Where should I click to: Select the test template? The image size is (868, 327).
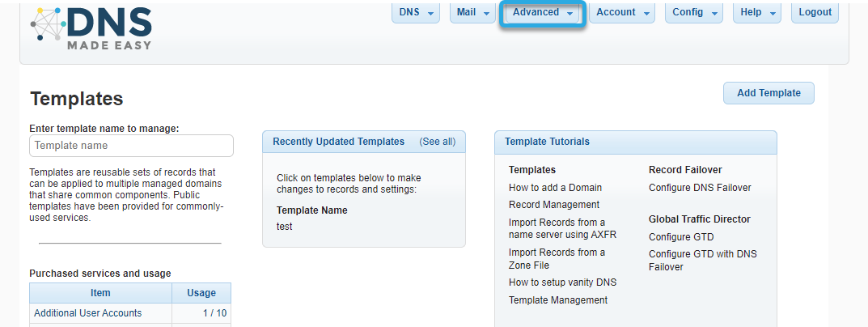coord(285,226)
